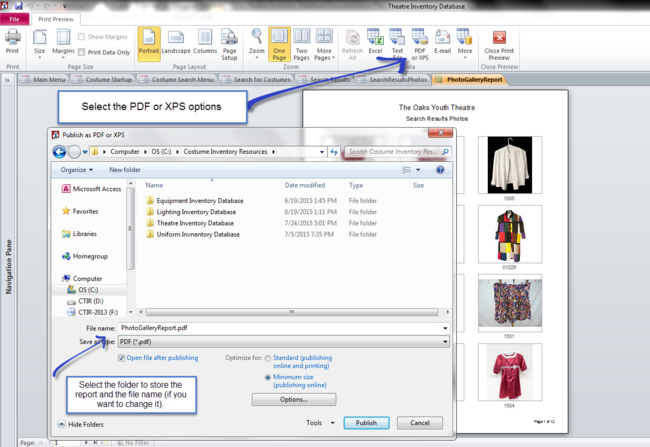Select Standard publishing radio option
Viewport: 650px width, 447px height.
coord(267,357)
